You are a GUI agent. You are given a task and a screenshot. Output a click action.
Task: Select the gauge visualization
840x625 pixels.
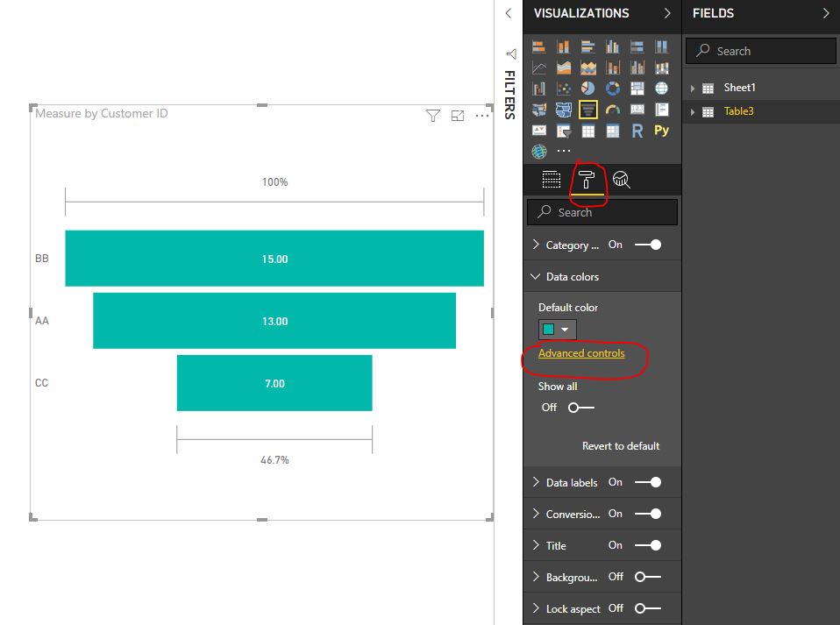pyautogui.click(x=612, y=110)
